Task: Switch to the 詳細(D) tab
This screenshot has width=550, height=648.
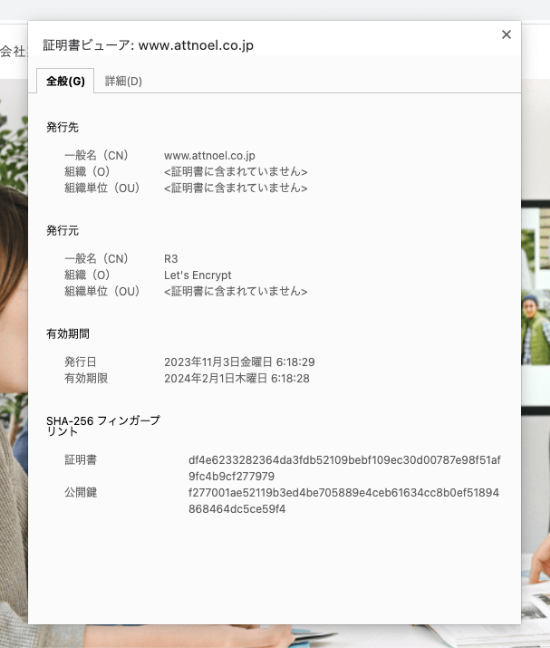Action: coord(123,81)
